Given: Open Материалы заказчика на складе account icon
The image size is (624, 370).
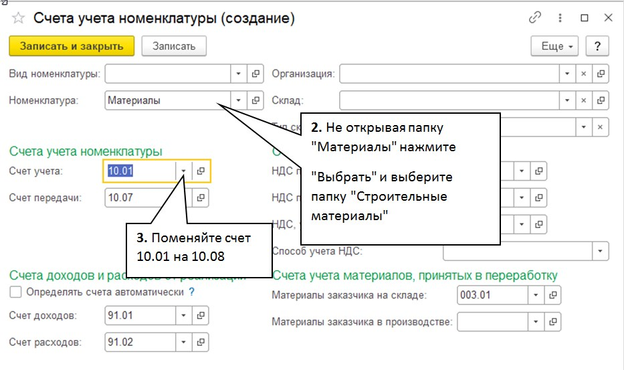Looking at the screenshot, I should click(x=553, y=295).
